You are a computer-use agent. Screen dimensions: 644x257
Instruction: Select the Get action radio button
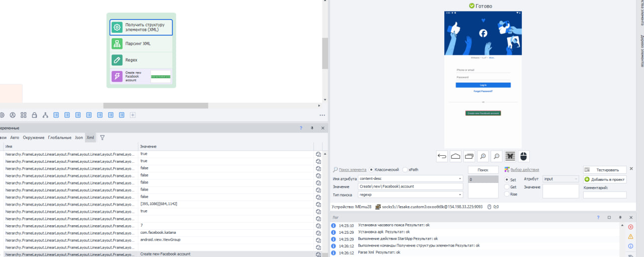point(507,187)
